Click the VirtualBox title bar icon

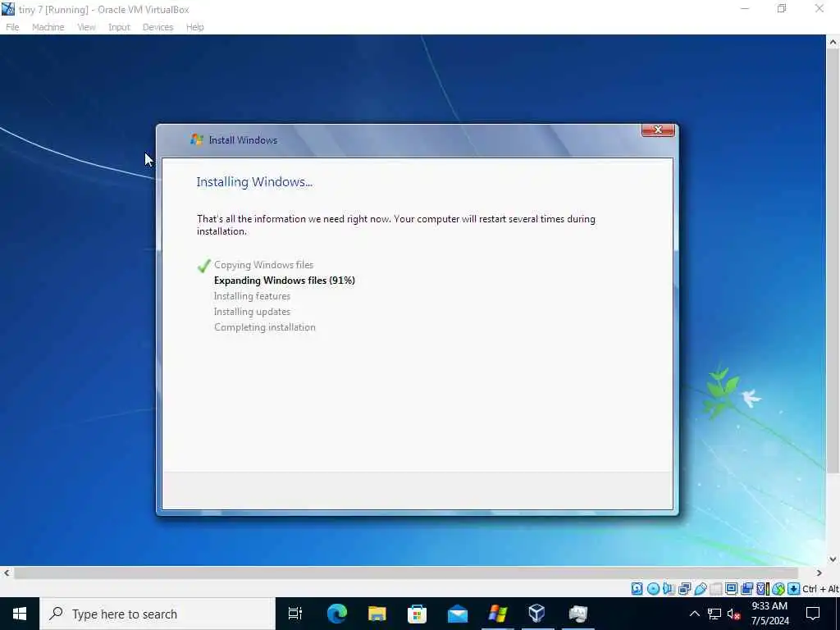tap(8, 9)
